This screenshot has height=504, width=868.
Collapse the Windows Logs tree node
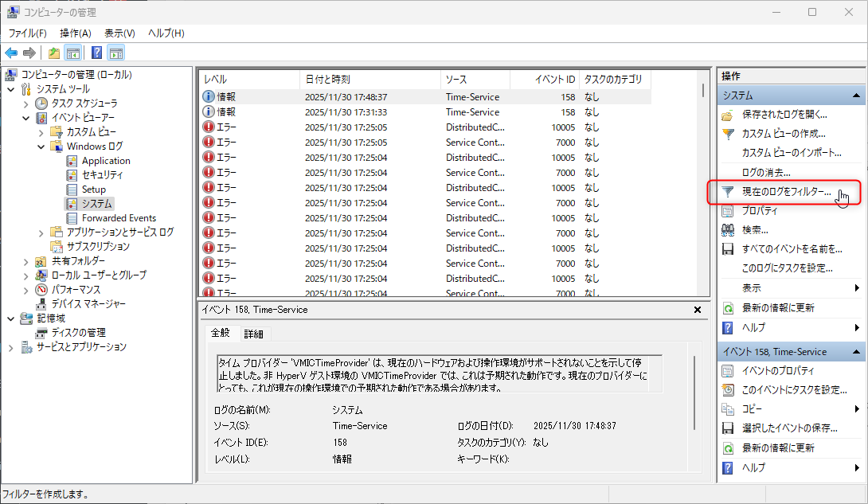pyautogui.click(x=41, y=147)
